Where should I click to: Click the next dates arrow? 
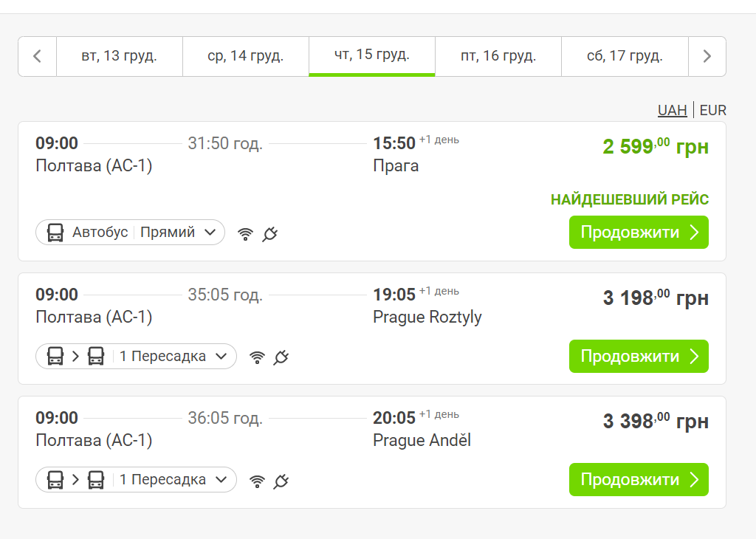[707, 56]
